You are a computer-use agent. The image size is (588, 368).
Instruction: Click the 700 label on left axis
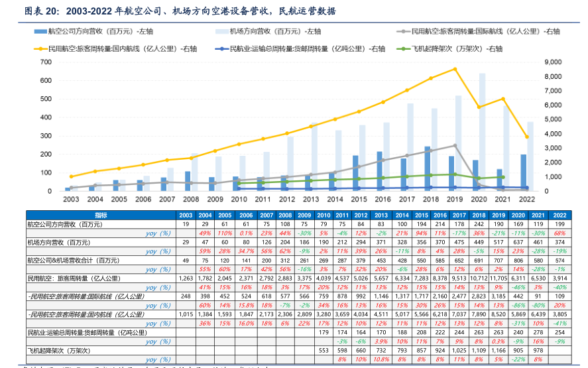click(46, 62)
